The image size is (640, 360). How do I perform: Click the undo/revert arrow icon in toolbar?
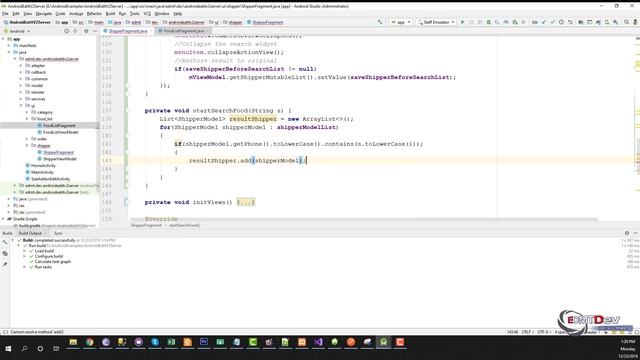coord(570,22)
